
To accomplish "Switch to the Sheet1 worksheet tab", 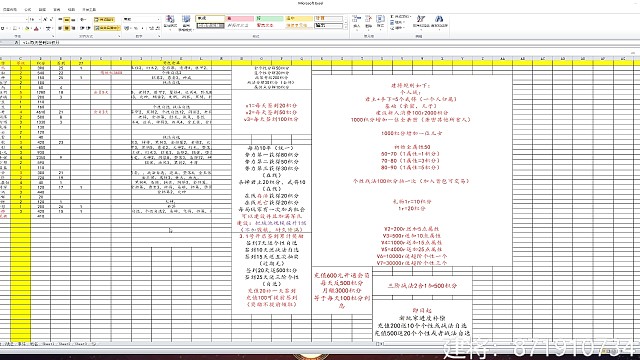I will pos(48,344).
